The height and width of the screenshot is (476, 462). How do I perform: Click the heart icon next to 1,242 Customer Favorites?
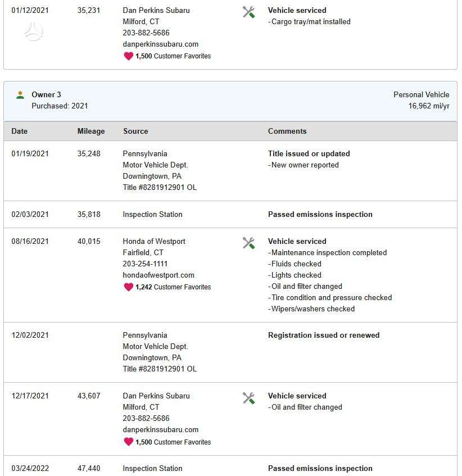point(128,287)
